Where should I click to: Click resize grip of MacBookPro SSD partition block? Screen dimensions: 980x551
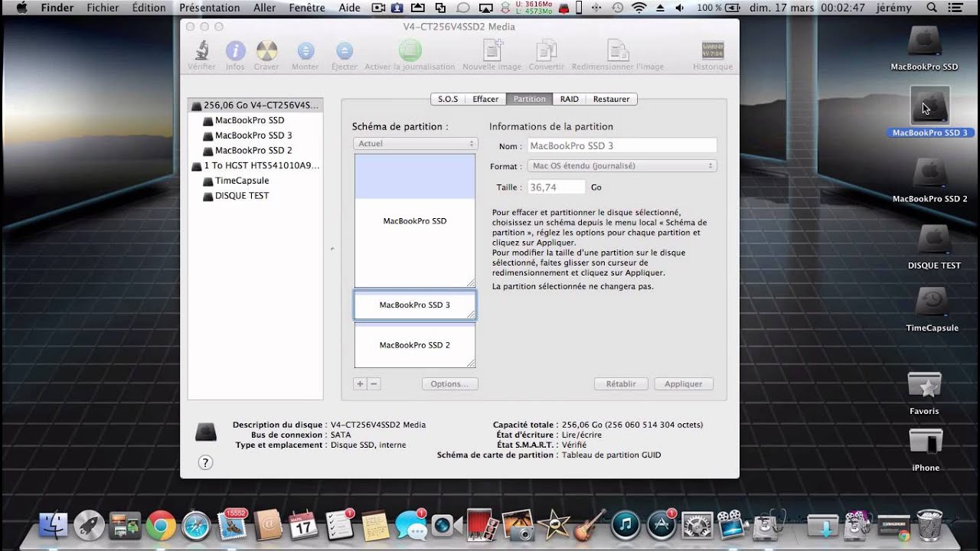pyautogui.click(x=471, y=282)
